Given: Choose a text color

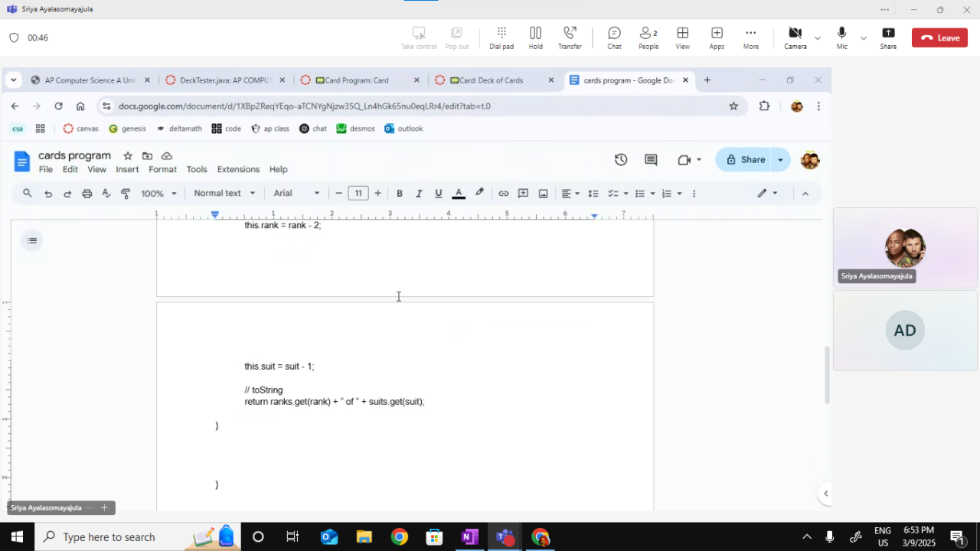Looking at the screenshot, I should [459, 194].
